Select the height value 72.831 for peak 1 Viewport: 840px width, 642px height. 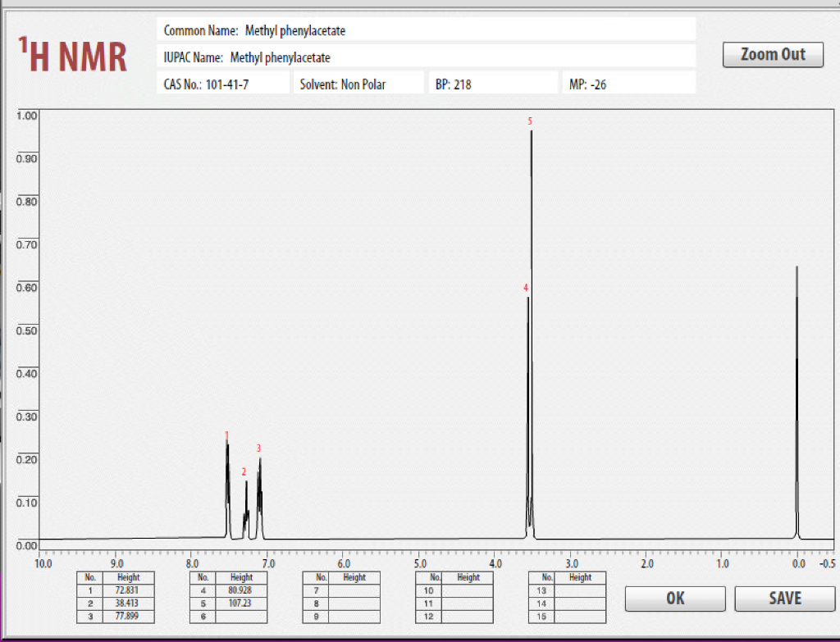click(129, 590)
